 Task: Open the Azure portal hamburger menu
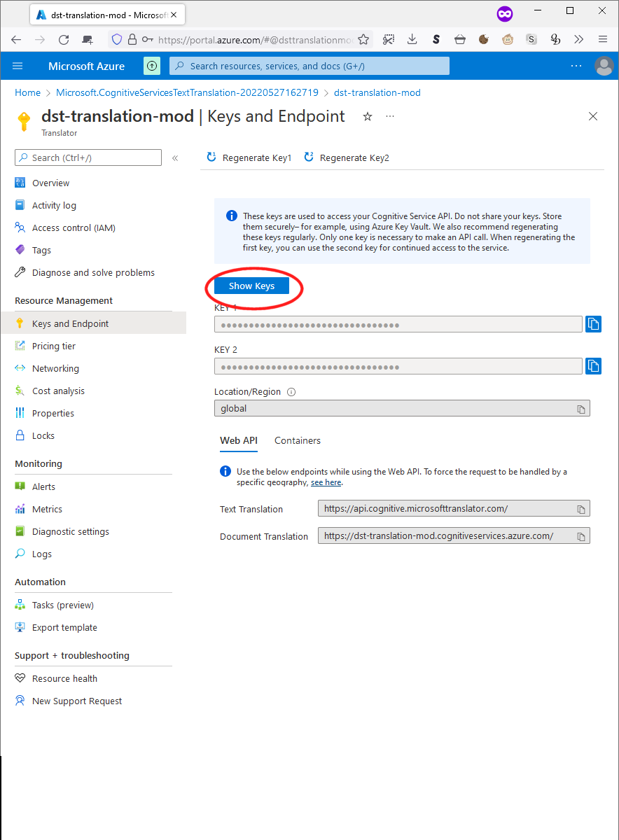point(18,66)
